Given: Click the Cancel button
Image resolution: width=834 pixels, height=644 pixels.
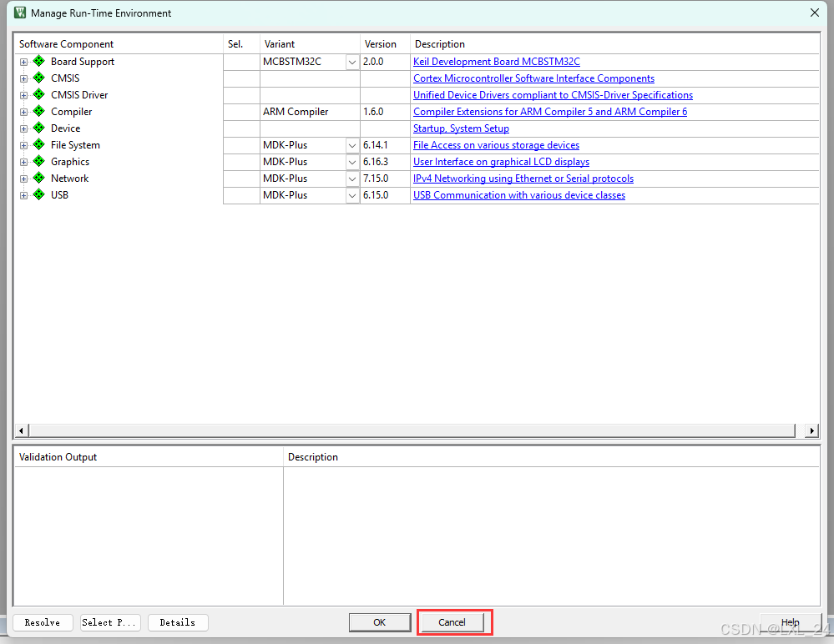Looking at the screenshot, I should pyautogui.click(x=452, y=622).
